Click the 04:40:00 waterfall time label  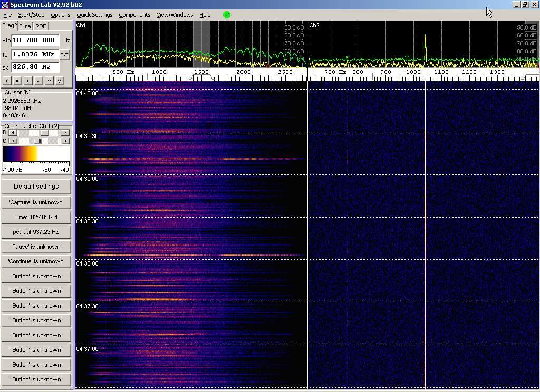click(87, 93)
